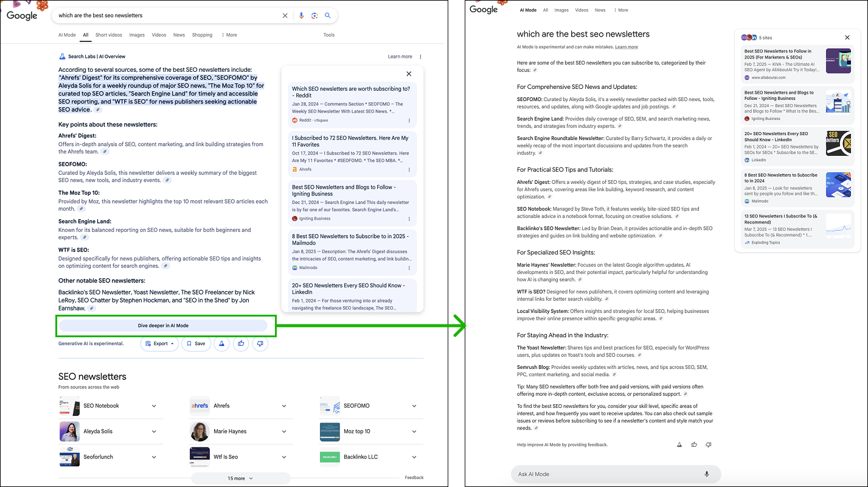Open the Exploding Topics source card thumbnail
The height and width of the screenshot is (487, 868).
(x=838, y=226)
